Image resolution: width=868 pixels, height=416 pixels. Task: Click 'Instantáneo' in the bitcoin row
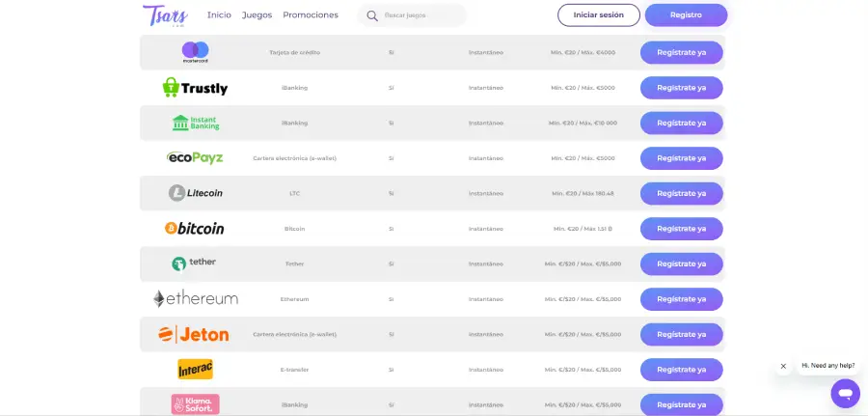tap(486, 229)
